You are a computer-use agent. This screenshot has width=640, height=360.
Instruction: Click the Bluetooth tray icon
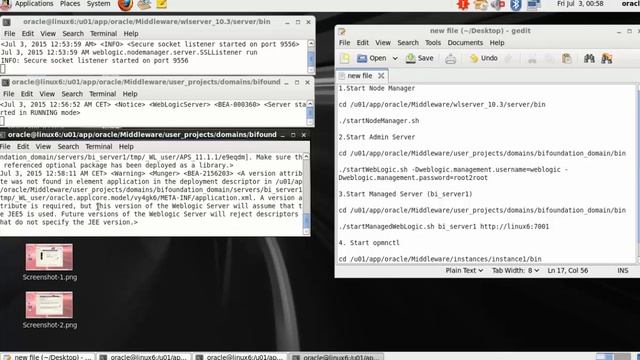coord(516,4)
